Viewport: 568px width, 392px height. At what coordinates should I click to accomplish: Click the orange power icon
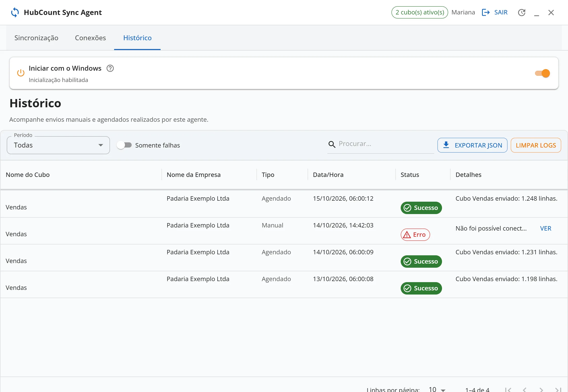tap(21, 73)
